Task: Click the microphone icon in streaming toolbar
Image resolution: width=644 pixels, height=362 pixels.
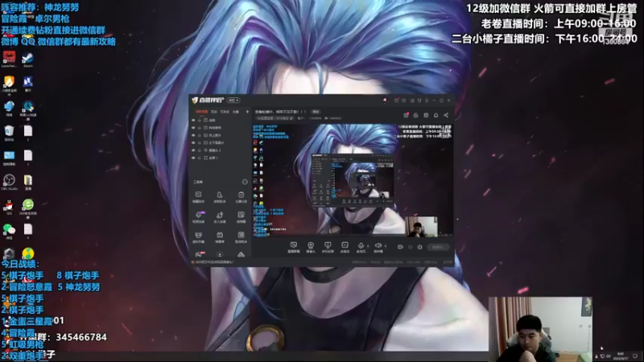Action: click(x=361, y=247)
